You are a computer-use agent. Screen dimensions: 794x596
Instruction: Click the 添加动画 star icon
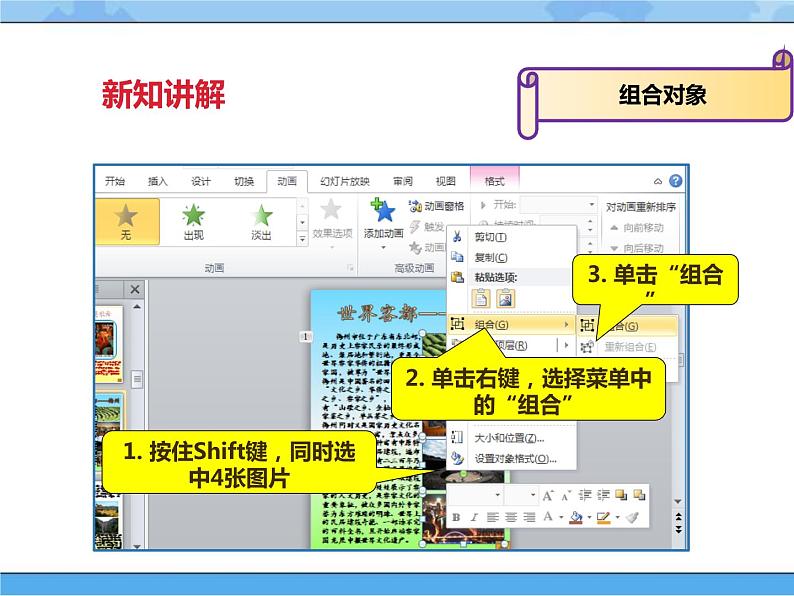click(x=383, y=210)
